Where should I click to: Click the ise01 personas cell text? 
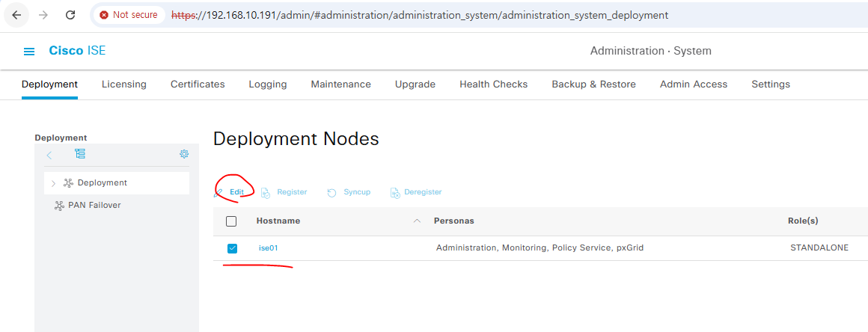[540, 248]
